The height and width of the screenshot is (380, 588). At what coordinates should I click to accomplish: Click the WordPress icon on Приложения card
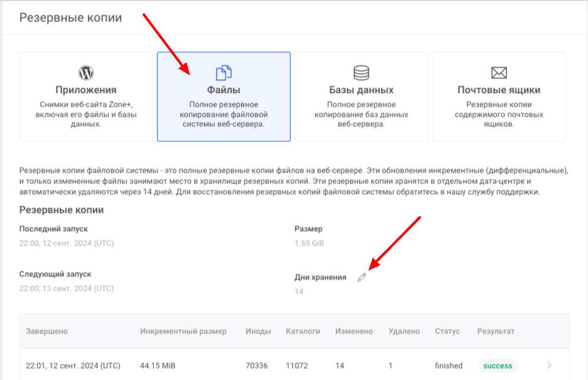click(x=85, y=72)
